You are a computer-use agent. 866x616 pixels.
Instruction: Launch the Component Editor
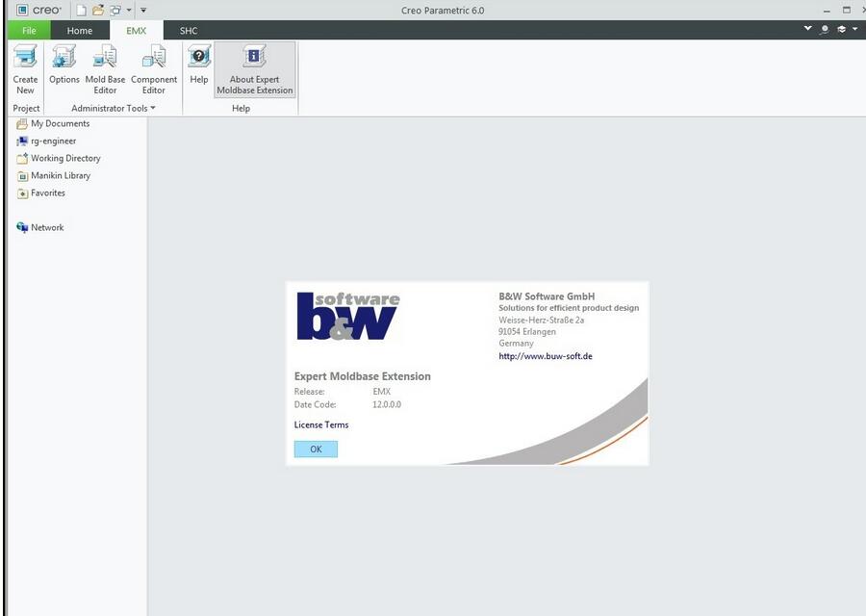tap(154, 69)
